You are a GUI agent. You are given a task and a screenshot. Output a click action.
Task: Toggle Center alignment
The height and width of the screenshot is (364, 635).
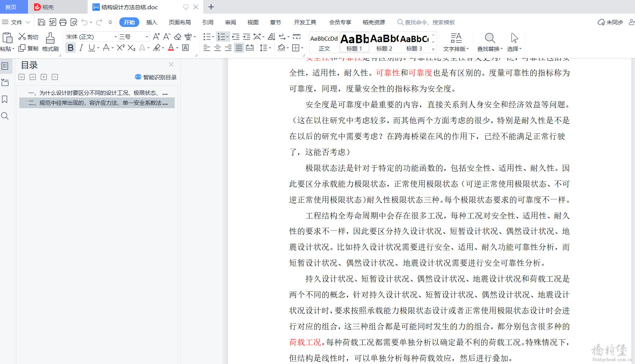point(218,48)
